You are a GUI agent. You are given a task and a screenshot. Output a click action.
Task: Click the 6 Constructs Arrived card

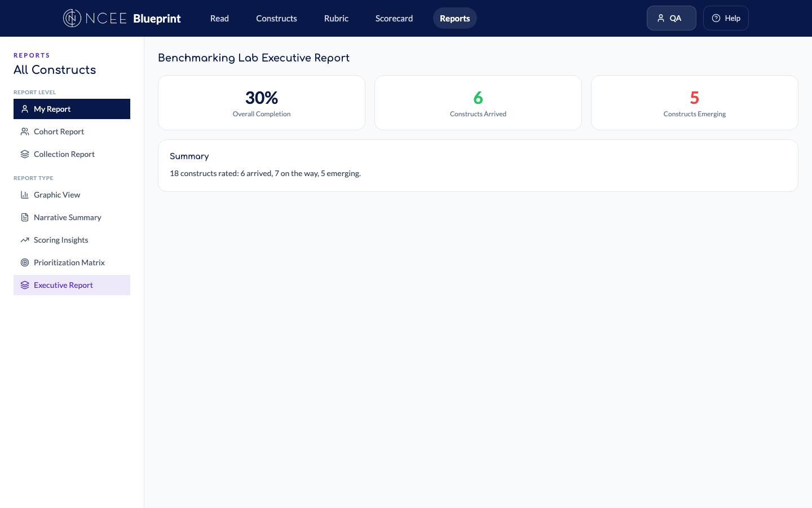[x=478, y=103]
